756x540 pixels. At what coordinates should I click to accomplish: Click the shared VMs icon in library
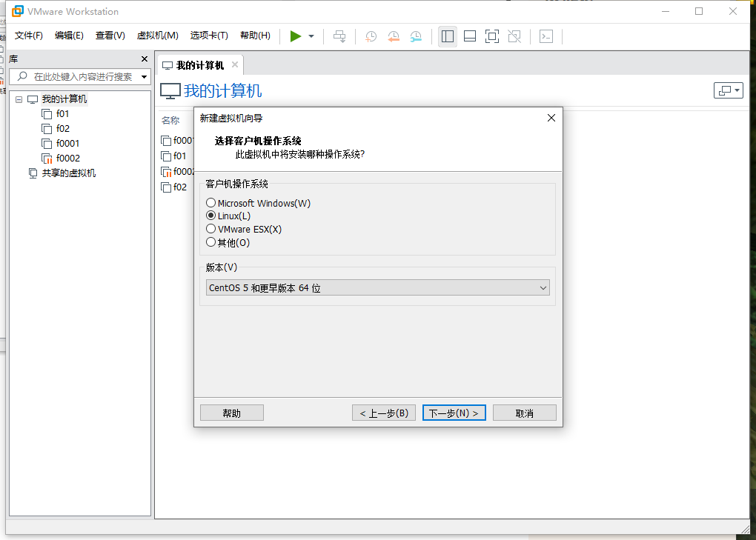coord(33,173)
